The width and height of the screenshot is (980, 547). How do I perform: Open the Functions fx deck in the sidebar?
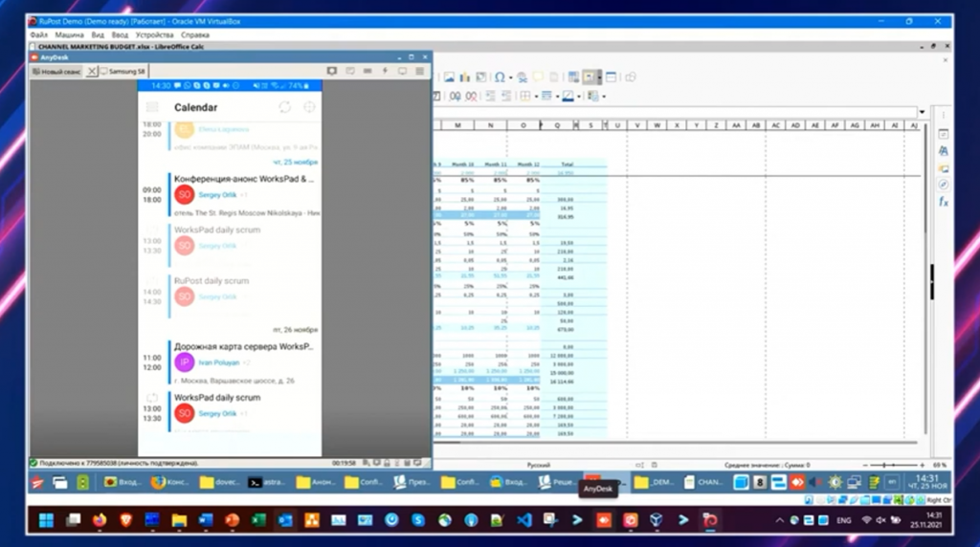pyautogui.click(x=943, y=203)
